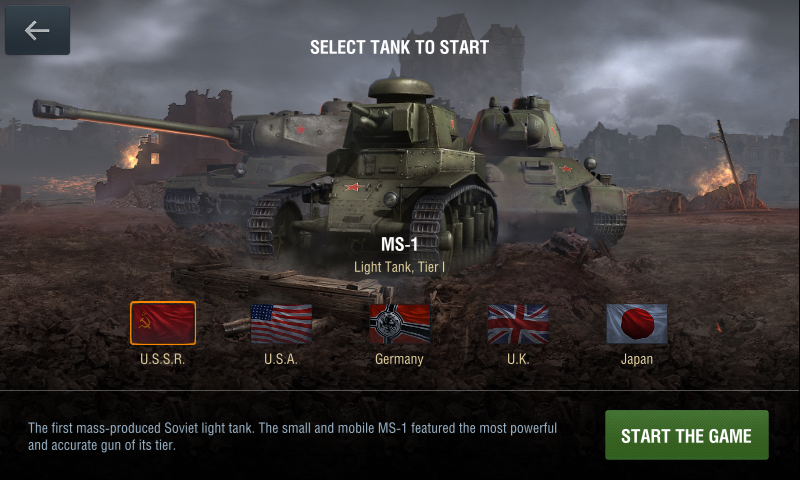This screenshot has width=800, height=480.
Task: Choose the Japan flag icon
Action: click(x=637, y=324)
